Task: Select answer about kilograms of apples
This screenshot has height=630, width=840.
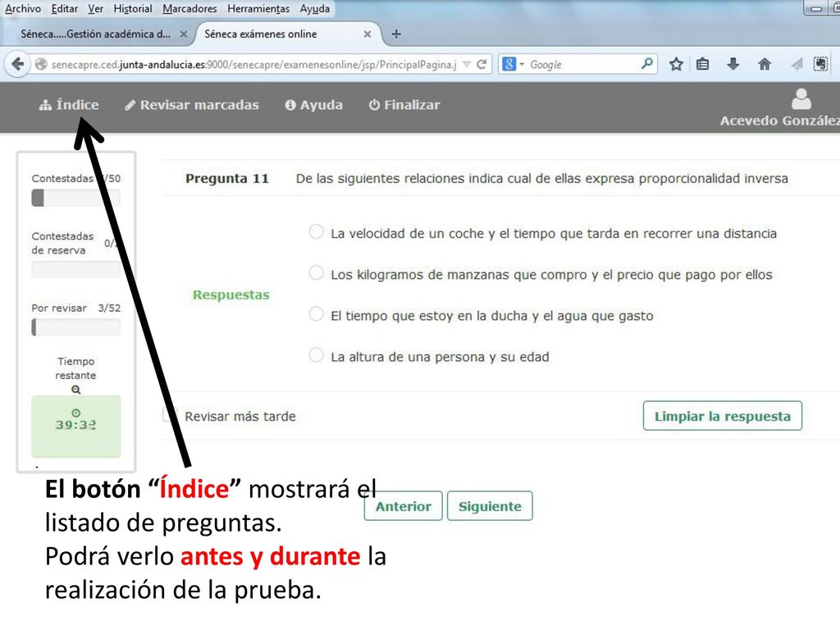Action: pos(316,273)
